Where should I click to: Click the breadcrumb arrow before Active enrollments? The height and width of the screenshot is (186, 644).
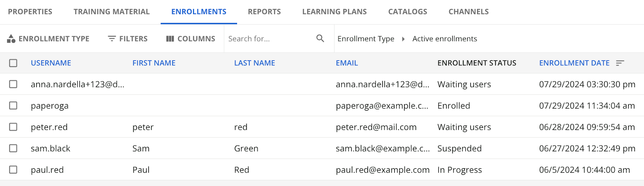click(403, 39)
